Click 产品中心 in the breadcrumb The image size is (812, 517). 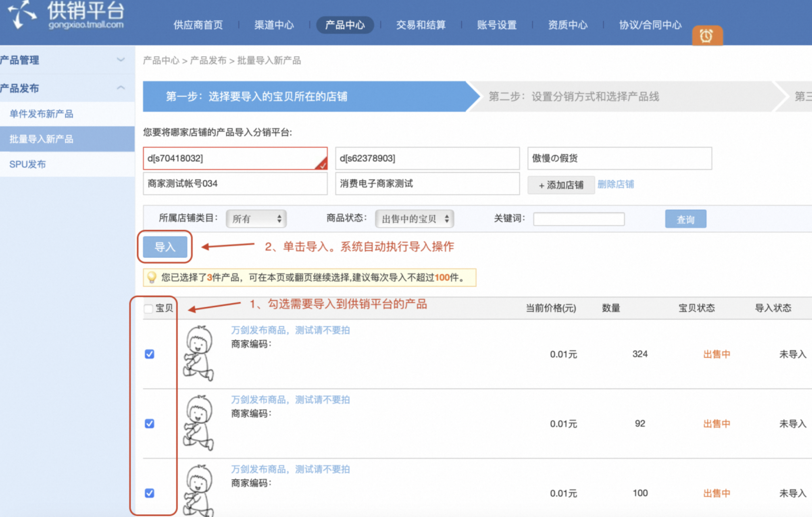click(x=161, y=60)
